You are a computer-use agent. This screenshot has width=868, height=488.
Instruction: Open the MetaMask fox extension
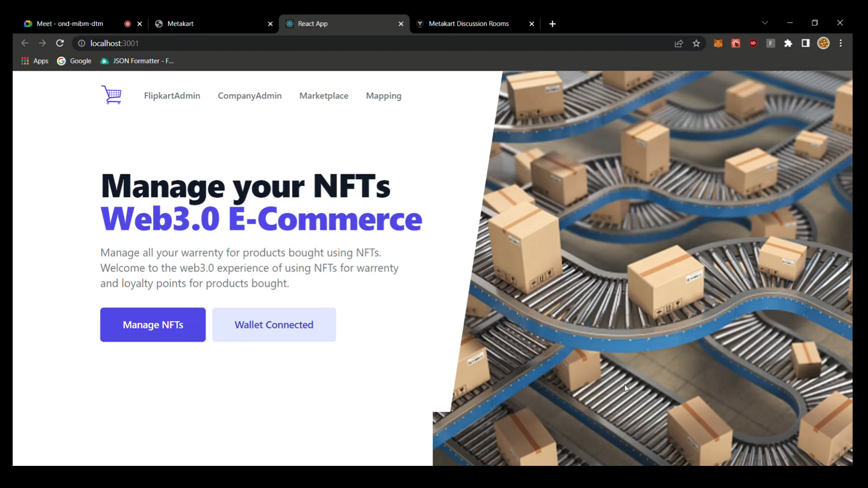(718, 43)
